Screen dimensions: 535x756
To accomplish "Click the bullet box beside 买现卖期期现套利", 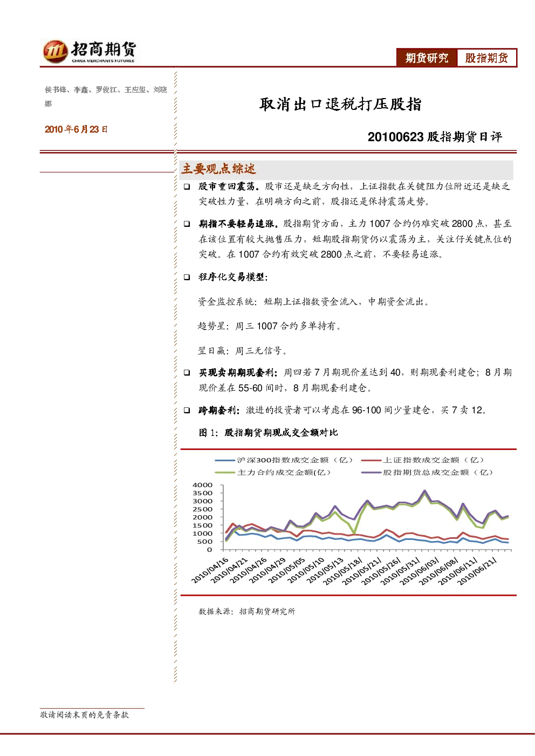I will click(x=187, y=372).
